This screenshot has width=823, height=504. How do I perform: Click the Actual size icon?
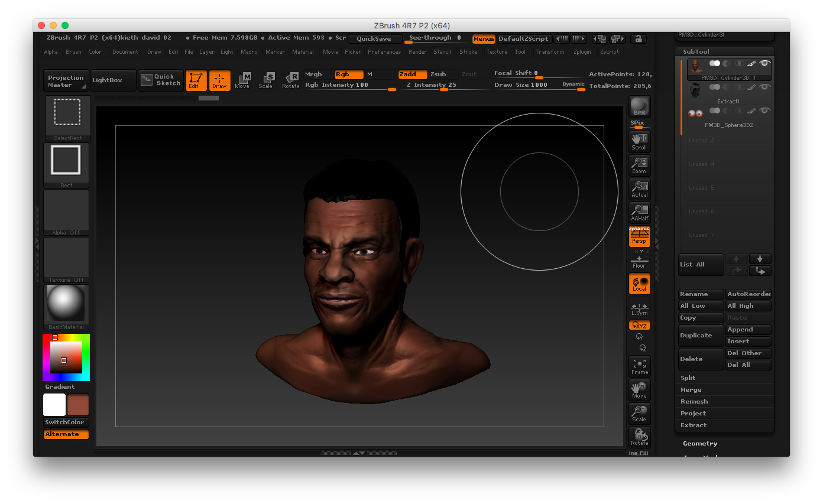[639, 188]
